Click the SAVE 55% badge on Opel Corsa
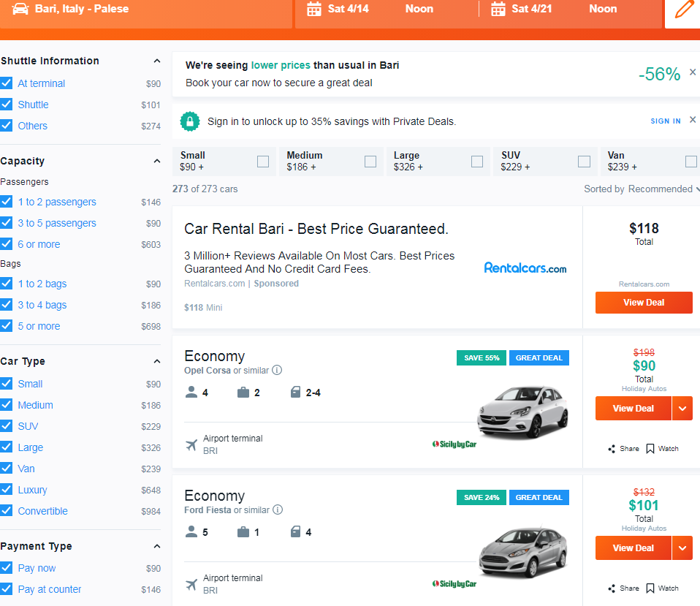Viewport: 700px width, 606px height. click(482, 357)
